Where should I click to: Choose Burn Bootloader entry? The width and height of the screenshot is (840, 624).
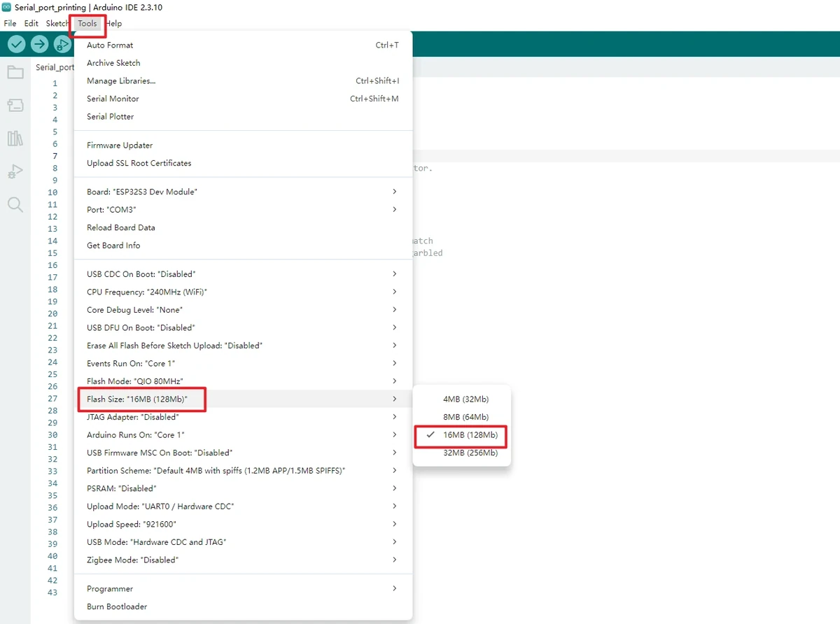(x=244, y=607)
